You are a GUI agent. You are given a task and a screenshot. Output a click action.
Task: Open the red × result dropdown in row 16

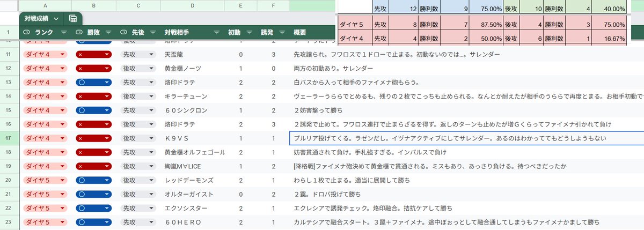[93, 124]
